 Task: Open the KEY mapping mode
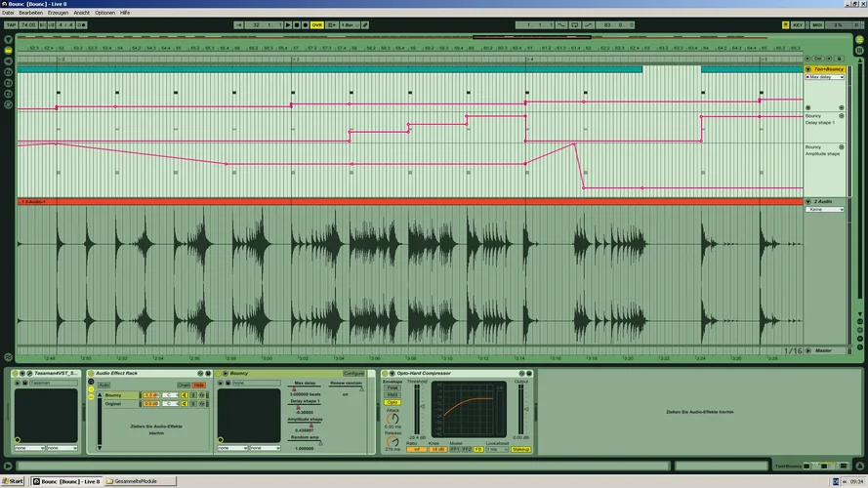coord(798,24)
